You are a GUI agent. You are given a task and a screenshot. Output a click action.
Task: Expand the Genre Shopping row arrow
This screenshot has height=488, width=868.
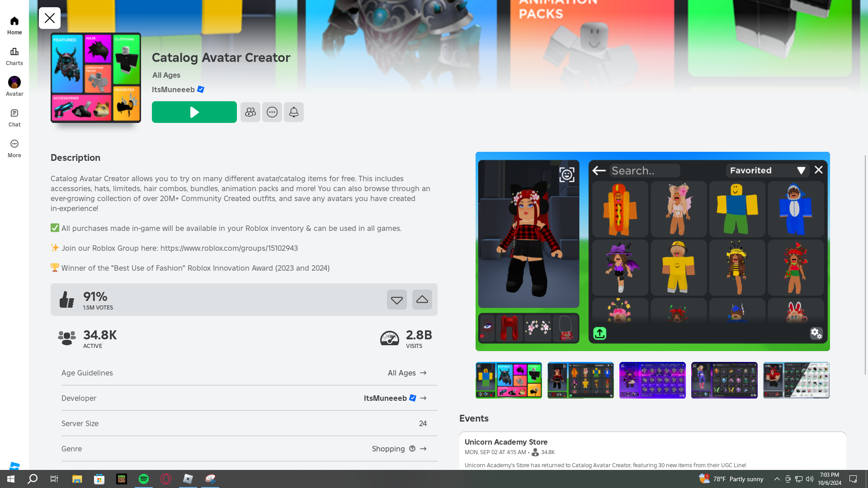(x=423, y=449)
